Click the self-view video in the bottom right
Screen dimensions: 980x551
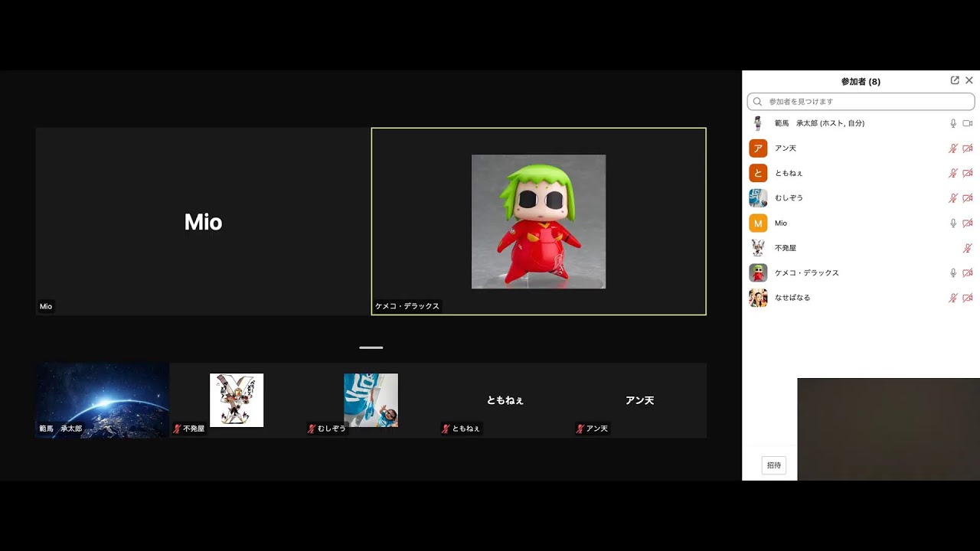888,429
